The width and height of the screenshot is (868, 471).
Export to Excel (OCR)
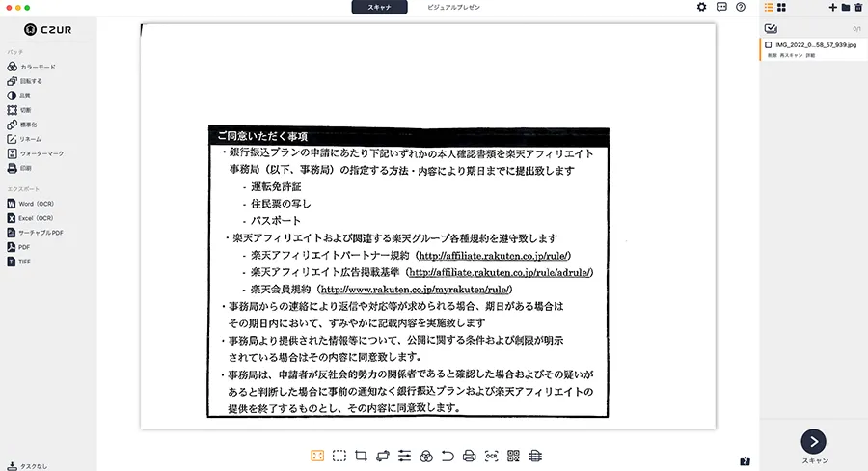click(x=30, y=218)
